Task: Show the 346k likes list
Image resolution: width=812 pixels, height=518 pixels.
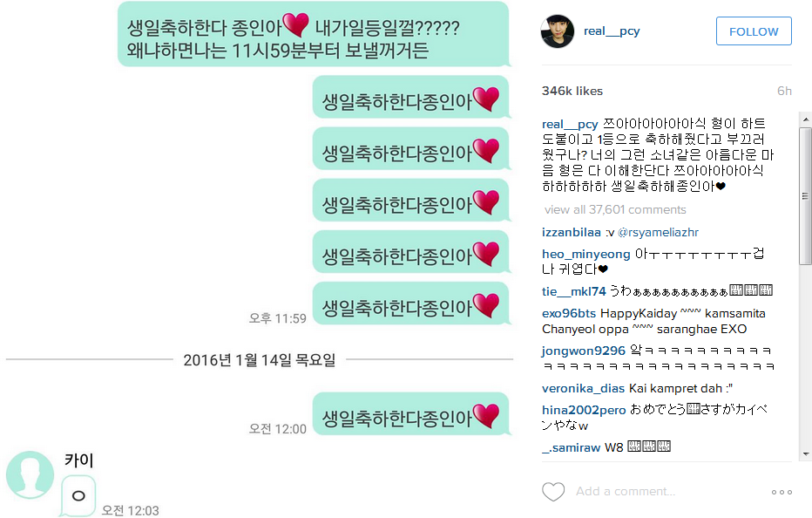Action: [572, 91]
